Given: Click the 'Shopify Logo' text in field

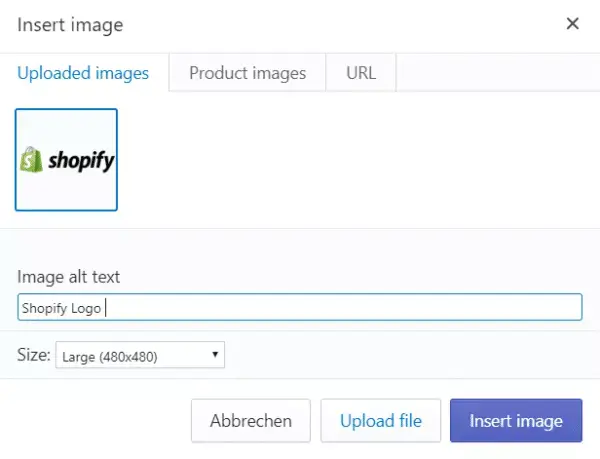Looking at the screenshot, I should pyautogui.click(x=61, y=308).
